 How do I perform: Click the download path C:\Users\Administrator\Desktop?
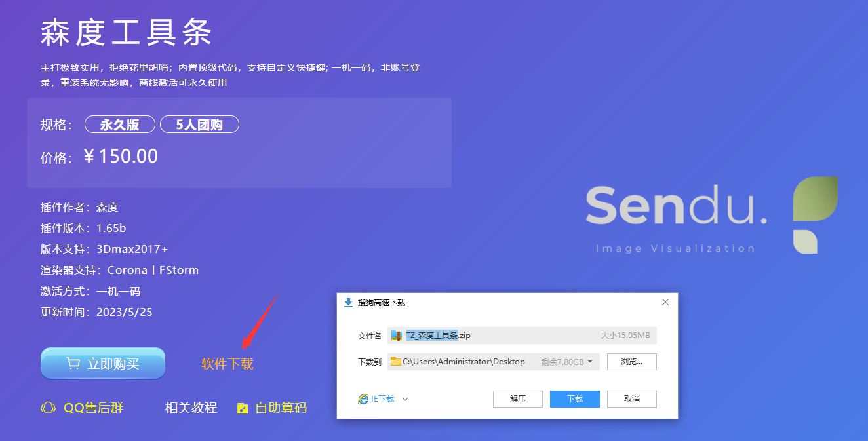point(464,362)
